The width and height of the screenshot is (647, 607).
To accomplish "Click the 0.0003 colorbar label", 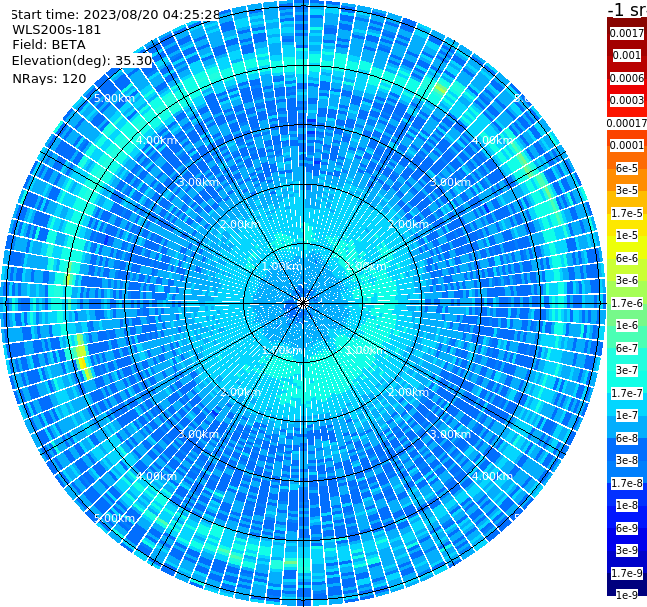I will [x=627, y=100].
